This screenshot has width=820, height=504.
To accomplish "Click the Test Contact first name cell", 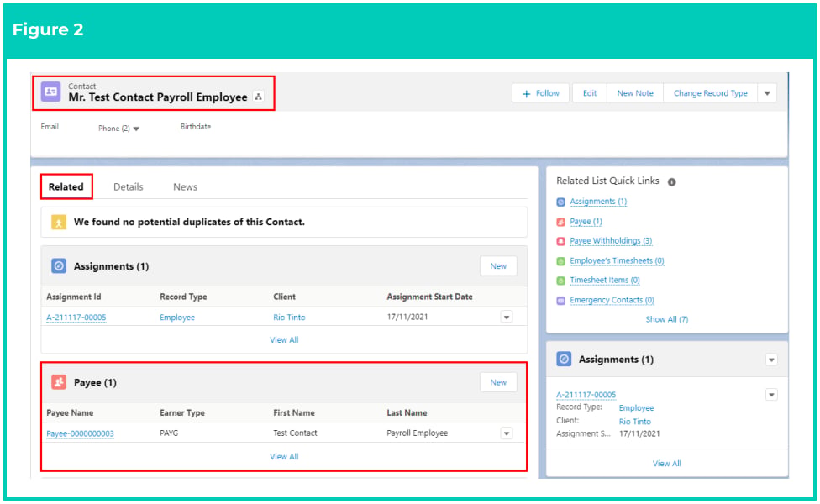I will click(x=295, y=433).
